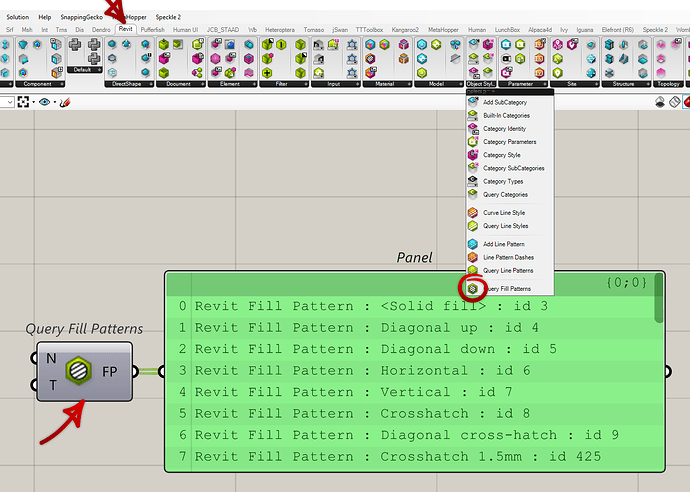The height and width of the screenshot is (492, 690).
Task: Open the Solution menu
Action: pyautogui.click(x=18, y=17)
